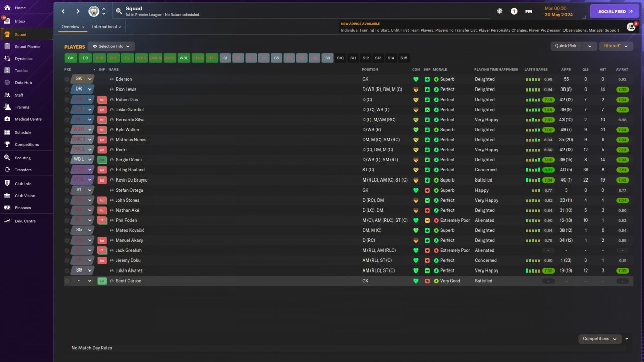644x362 pixels.
Task: Sort the table by Av Rat column
Action: 623,69
